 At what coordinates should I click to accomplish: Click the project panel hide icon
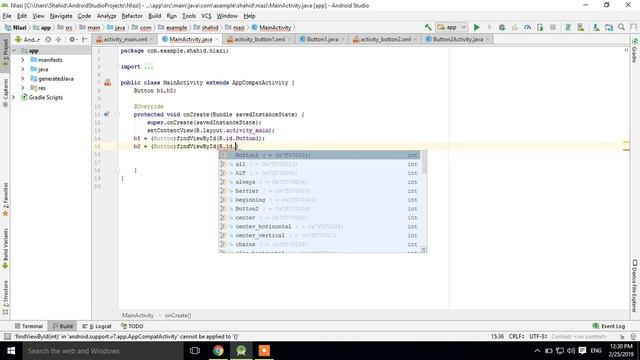point(84,40)
